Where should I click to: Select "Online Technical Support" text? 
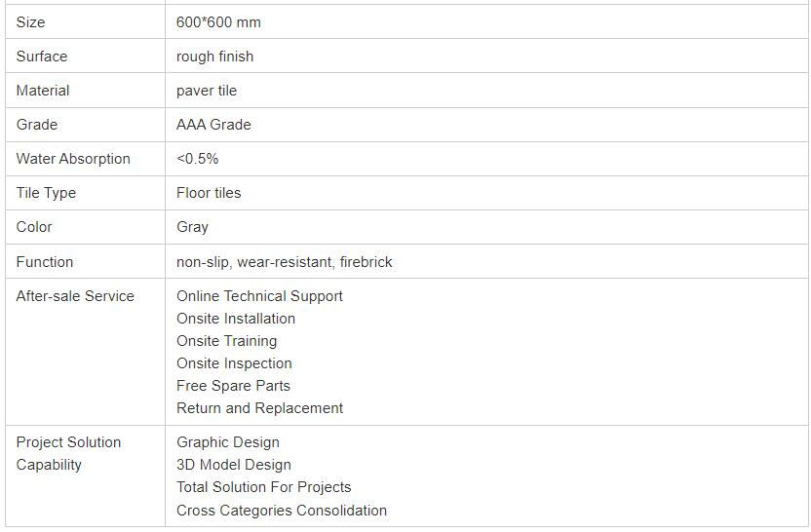coord(259,296)
